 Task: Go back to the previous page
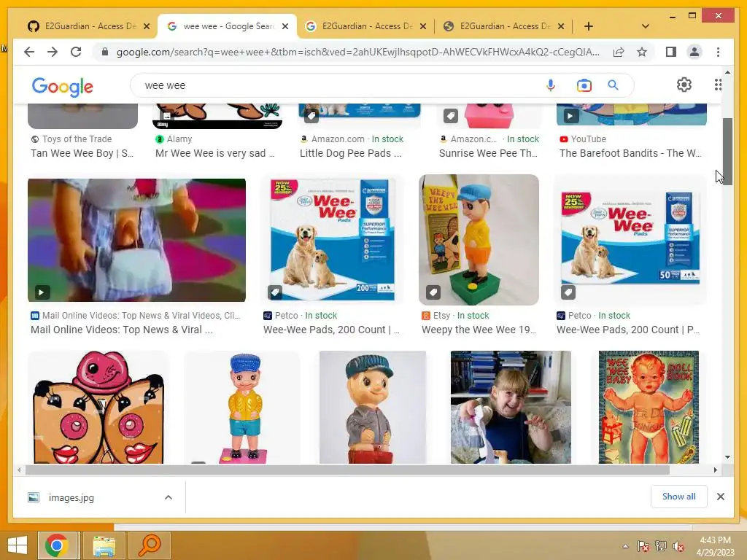click(x=29, y=52)
